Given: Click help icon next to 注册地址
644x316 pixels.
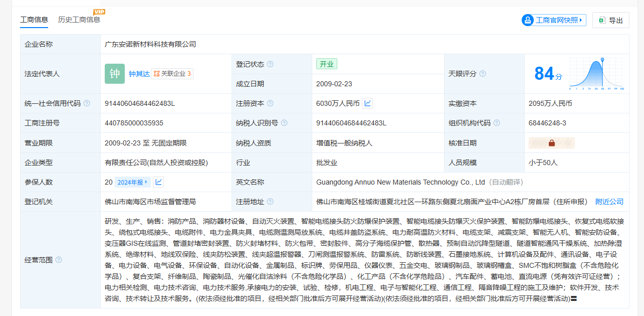Looking at the screenshot, I should (x=270, y=202).
